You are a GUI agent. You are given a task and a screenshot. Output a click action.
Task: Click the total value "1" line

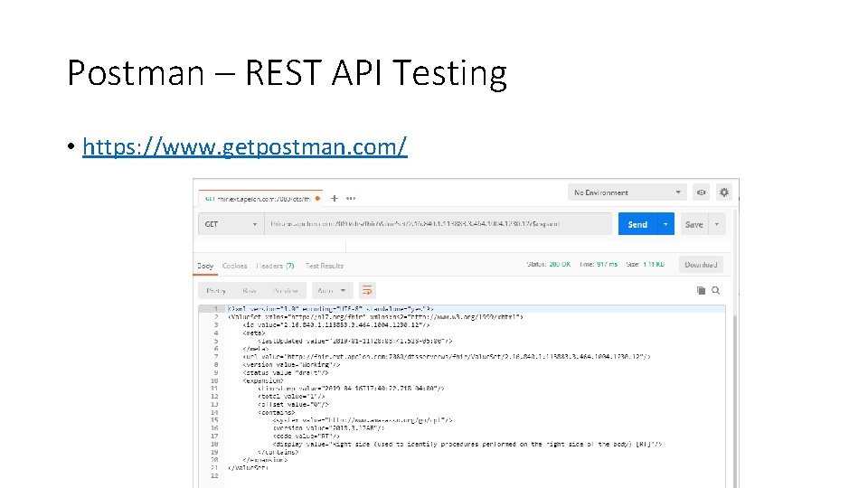click(291, 396)
